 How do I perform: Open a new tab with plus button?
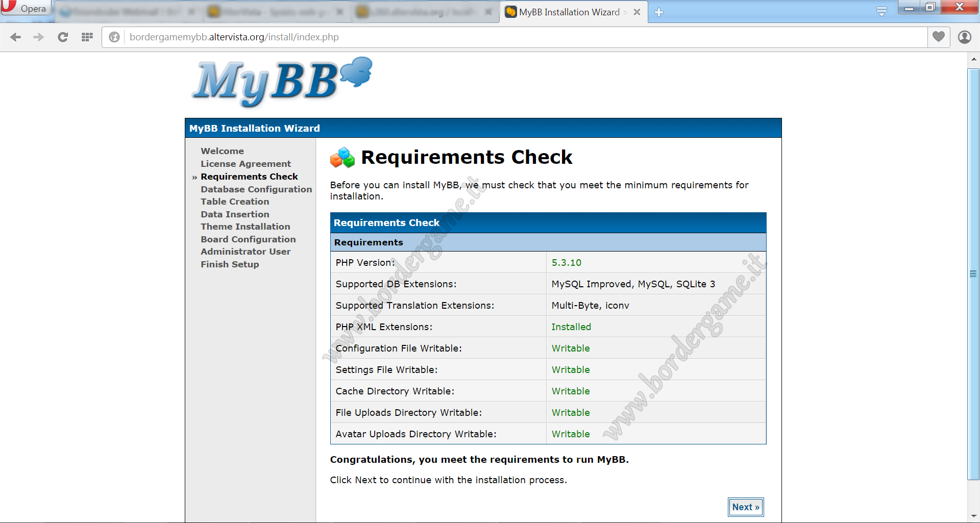(659, 12)
